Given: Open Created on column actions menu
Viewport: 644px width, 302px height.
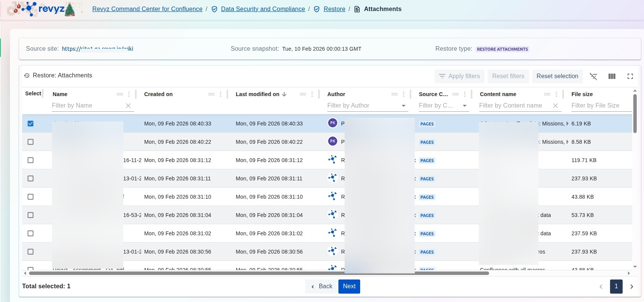Looking at the screenshot, I should 221,94.
